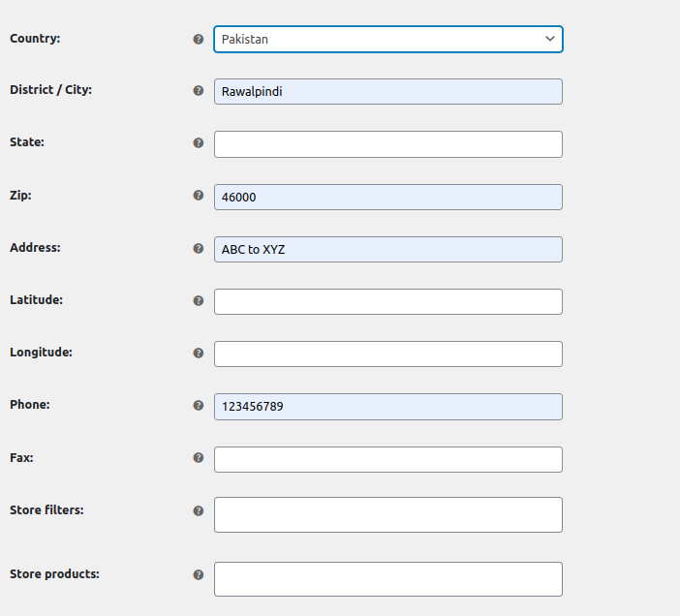
Task: Click the Store filters help icon
Action: [x=199, y=510]
